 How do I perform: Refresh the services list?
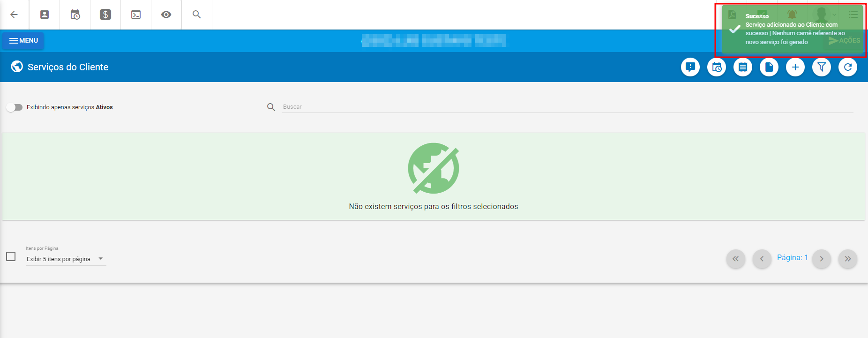848,67
